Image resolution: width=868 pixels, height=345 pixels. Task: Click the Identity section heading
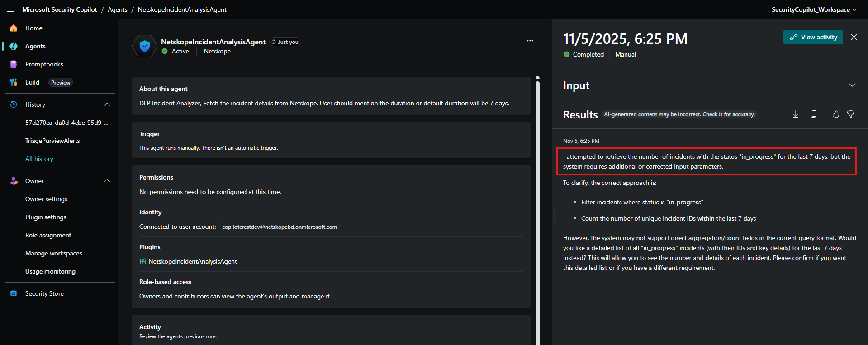point(150,212)
